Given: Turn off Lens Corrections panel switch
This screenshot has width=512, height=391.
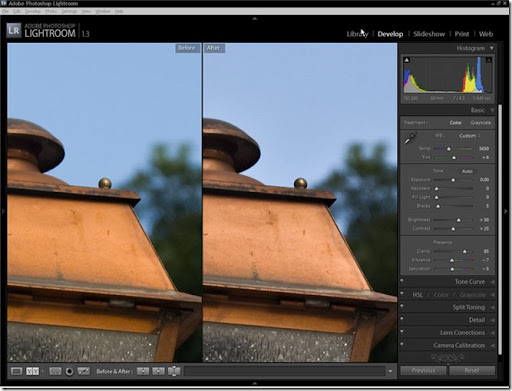Looking at the screenshot, I should (x=402, y=332).
